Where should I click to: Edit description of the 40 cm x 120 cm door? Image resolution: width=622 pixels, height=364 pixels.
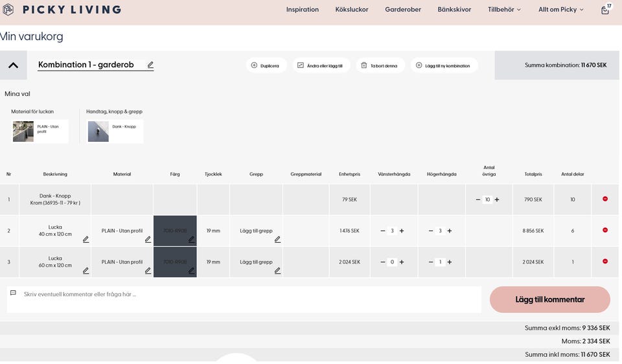pos(86,239)
